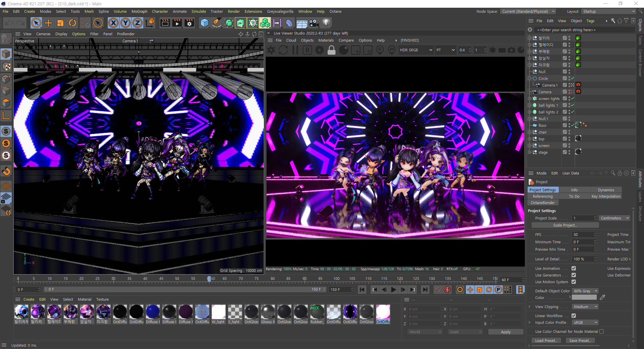Open the Spline Pen tool

click(x=217, y=23)
